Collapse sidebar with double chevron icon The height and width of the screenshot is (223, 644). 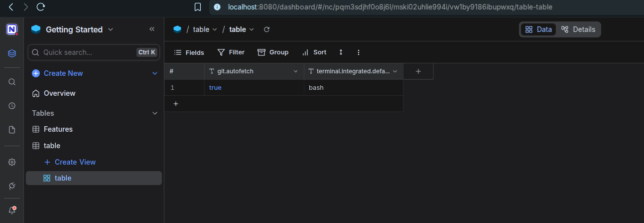pyautogui.click(x=152, y=29)
